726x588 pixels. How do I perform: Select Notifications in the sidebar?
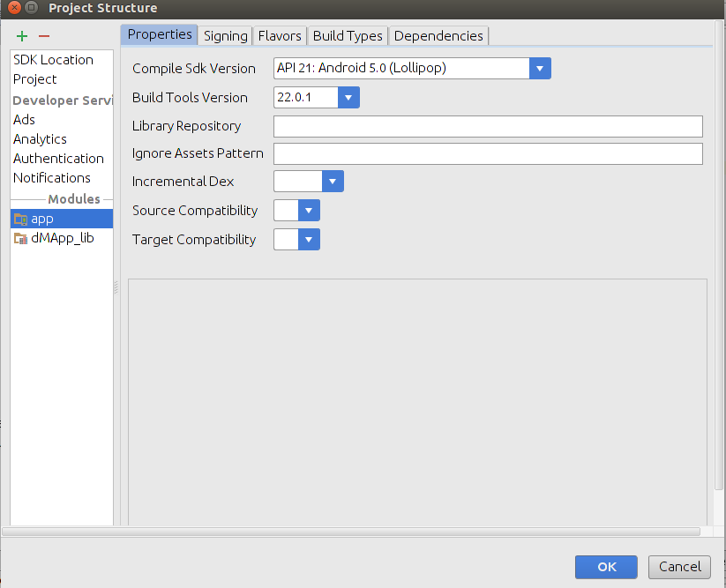click(62, 178)
